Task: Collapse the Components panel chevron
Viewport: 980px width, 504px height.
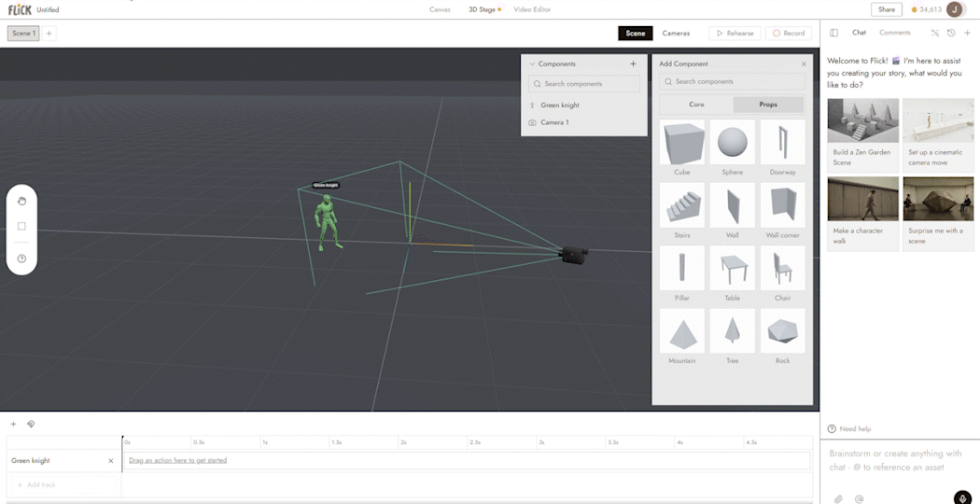Action: click(533, 63)
